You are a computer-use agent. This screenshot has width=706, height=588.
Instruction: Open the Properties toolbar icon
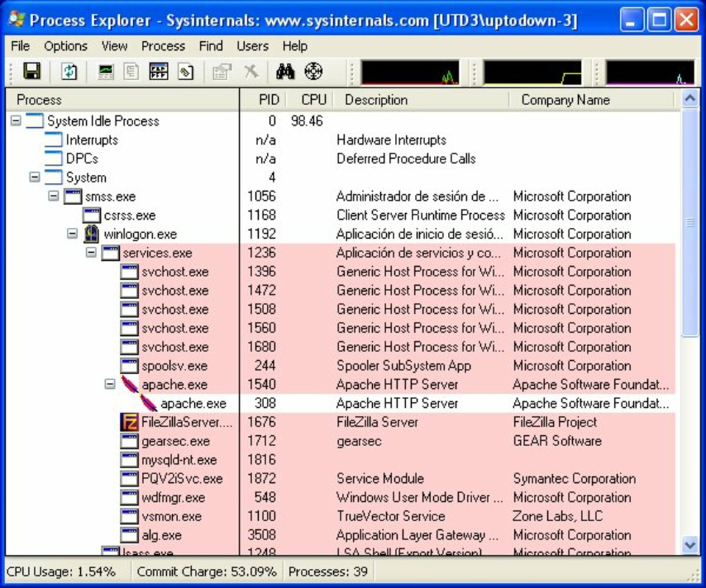point(221,71)
